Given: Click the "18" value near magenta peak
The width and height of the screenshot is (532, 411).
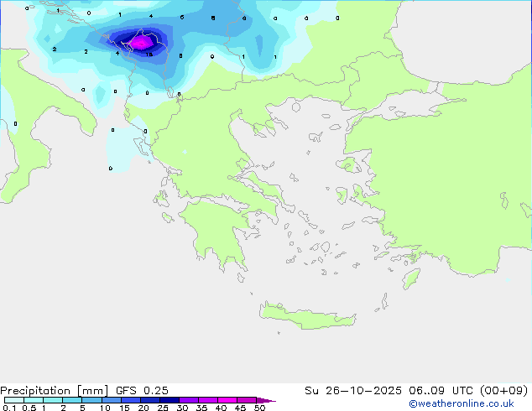Looking at the screenshot, I should pos(149,55).
